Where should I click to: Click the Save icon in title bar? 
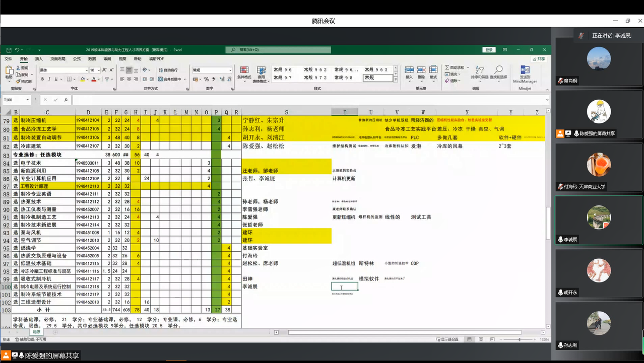[x=8, y=50]
